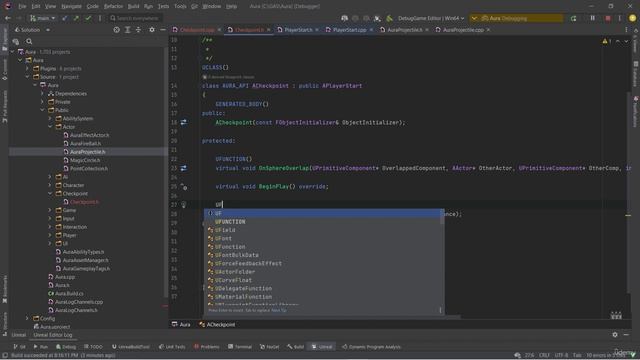
Task: Open the Terminal tool window
Action: [240, 347]
